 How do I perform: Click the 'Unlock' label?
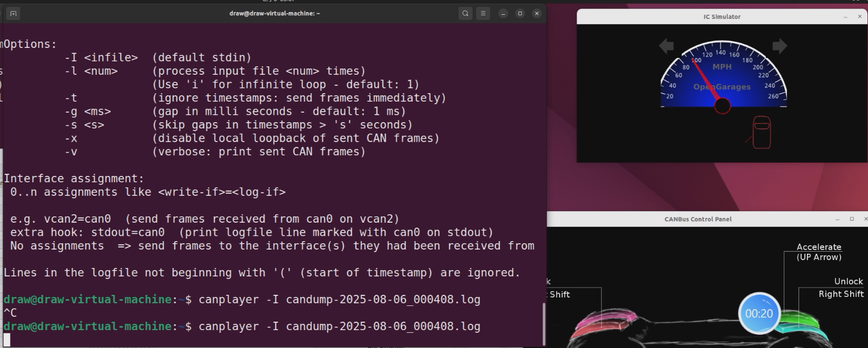pyautogui.click(x=849, y=281)
